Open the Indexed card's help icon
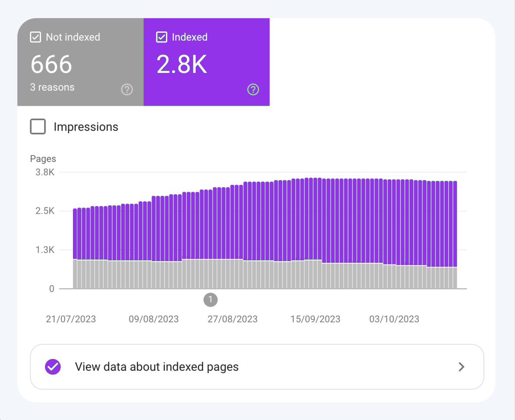 click(x=253, y=90)
